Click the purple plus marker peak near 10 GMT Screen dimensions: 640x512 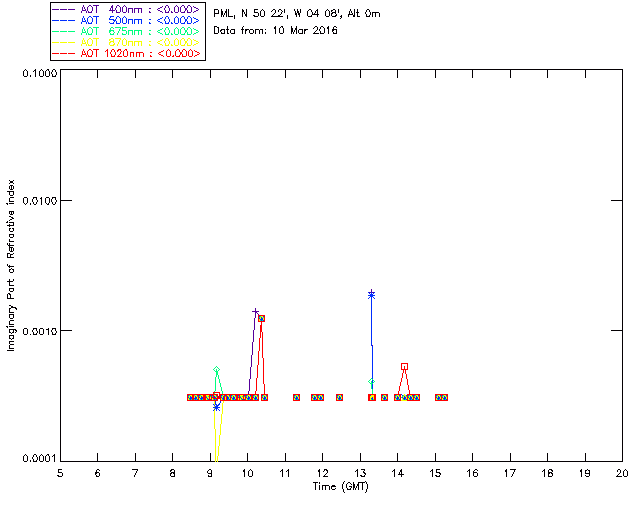(x=256, y=312)
